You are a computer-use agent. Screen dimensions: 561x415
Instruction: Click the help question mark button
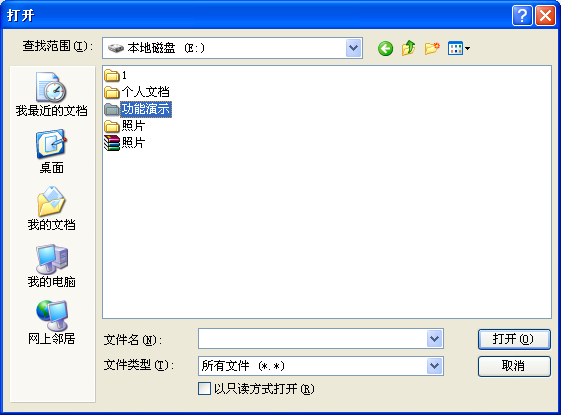click(522, 16)
